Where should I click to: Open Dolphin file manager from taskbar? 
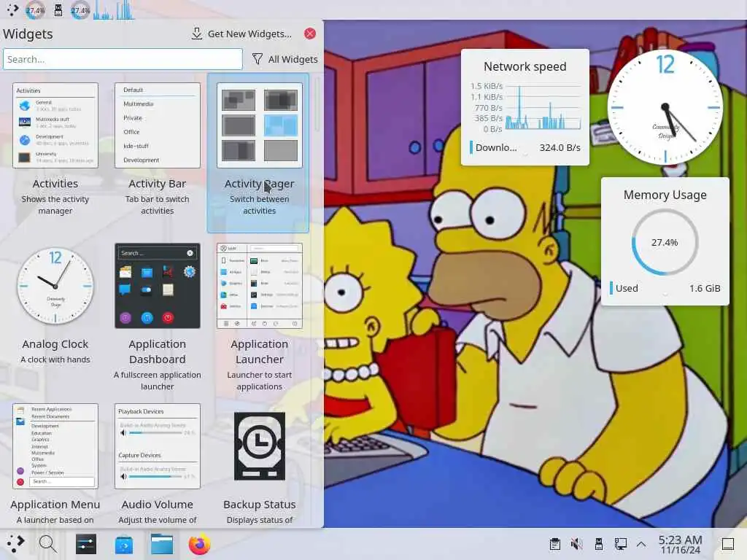pos(162,544)
